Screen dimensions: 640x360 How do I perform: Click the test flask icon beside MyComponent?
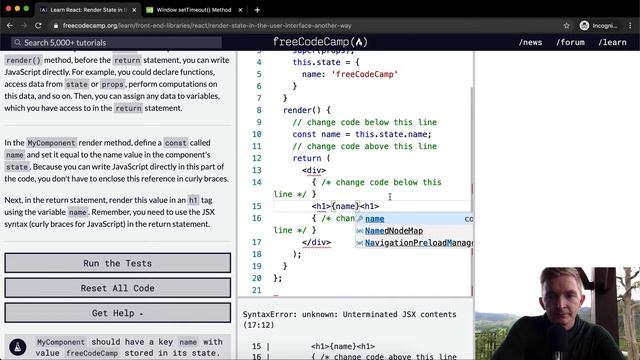point(18,347)
